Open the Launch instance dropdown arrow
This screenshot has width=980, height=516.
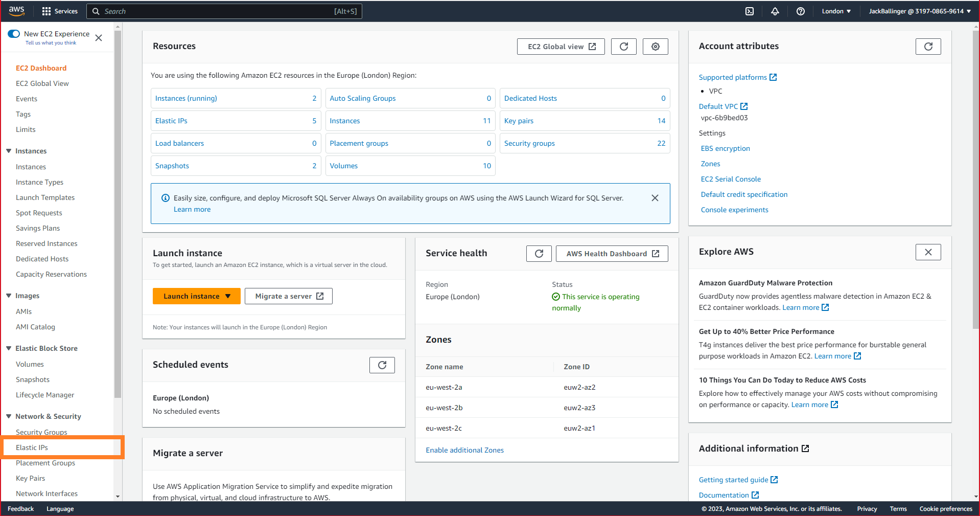click(228, 296)
